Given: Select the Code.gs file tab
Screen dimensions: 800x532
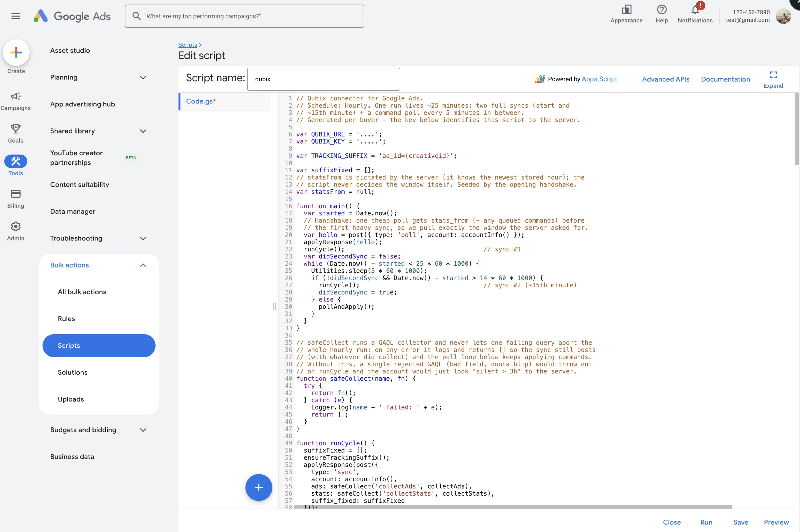Looking at the screenshot, I should 224,101.
